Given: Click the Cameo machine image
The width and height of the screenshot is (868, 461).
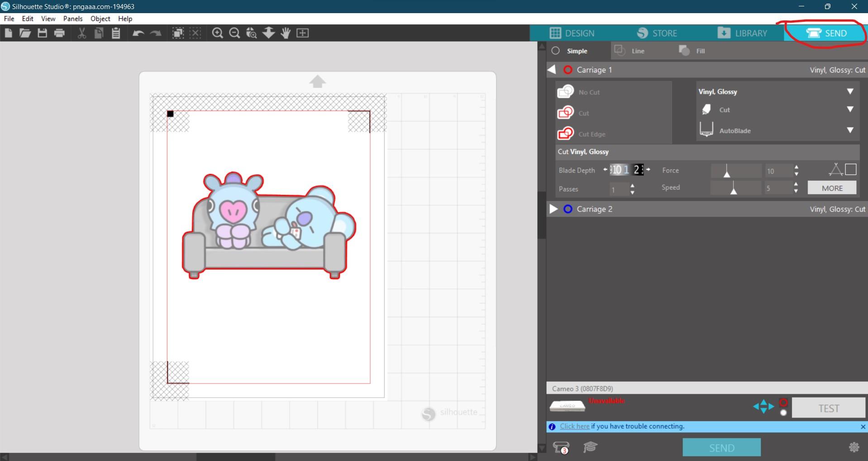Looking at the screenshot, I should pos(568,405).
